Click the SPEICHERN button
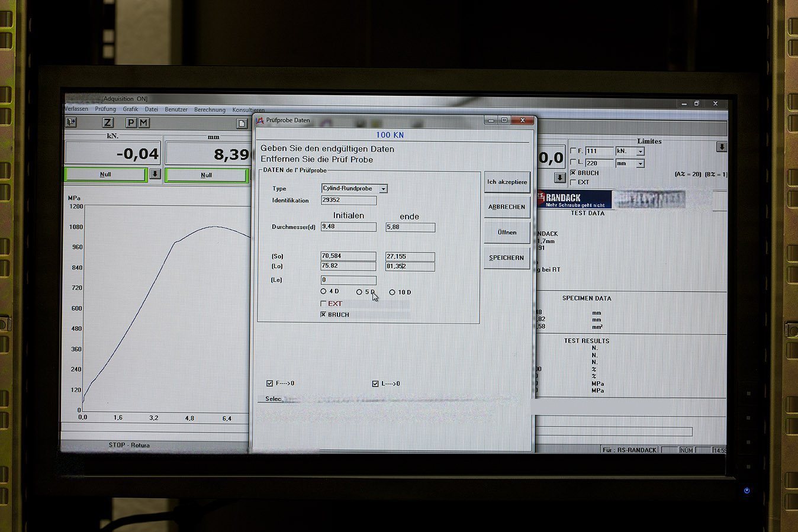The width and height of the screenshot is (798, 532). pyautogui.click(x=506, y=258)
